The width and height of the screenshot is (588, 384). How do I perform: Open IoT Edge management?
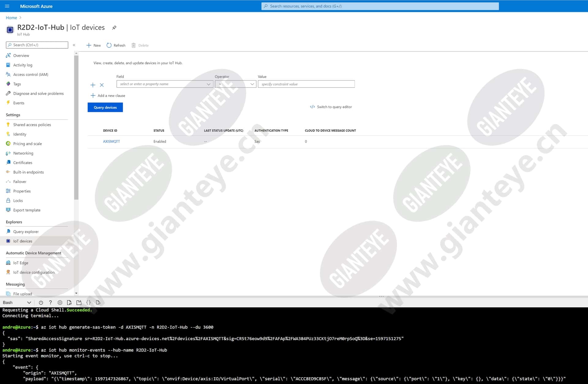point(21,263)
